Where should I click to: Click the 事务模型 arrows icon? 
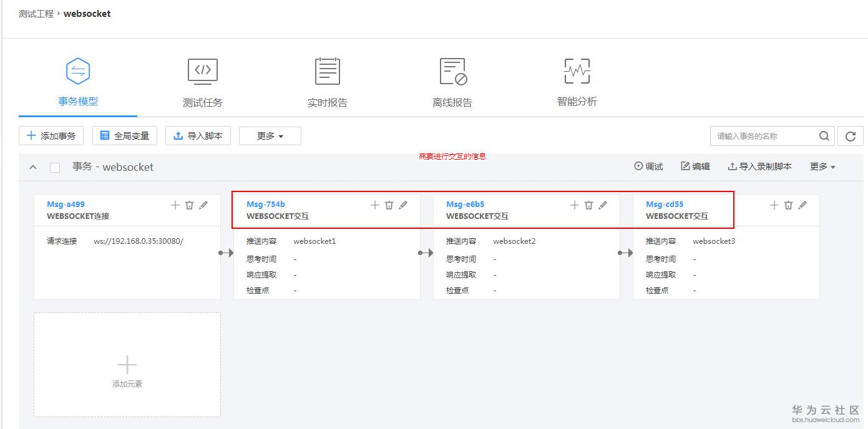coord(78,71)
